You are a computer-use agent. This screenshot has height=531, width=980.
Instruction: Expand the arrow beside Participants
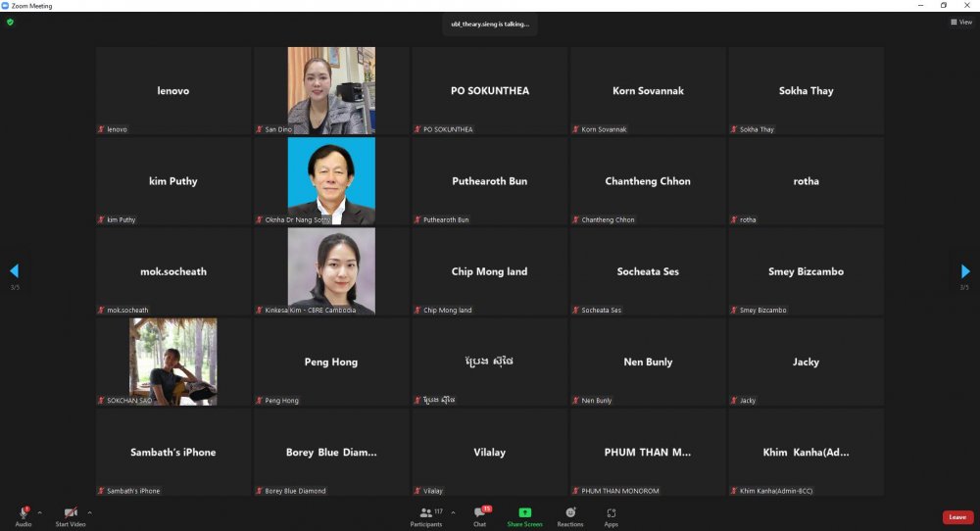click(x=453, y=512)
